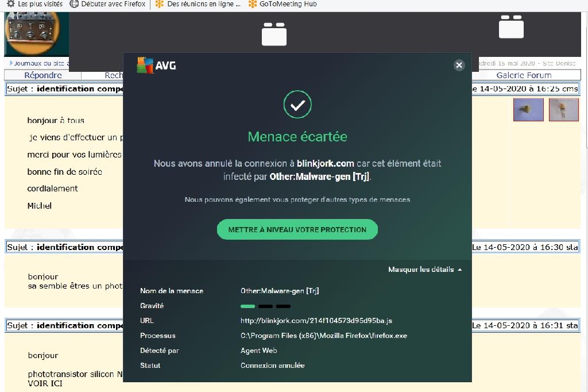The height and width of the screenshot is (392, 588).
Task: Click the 'Journaux du site' link
Action: click(40, 63)
